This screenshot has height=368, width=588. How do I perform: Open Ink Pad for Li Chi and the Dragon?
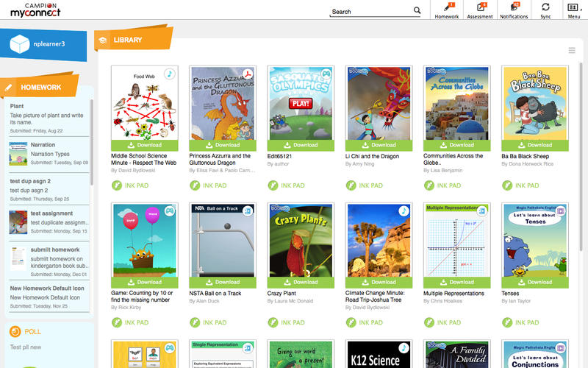pos(365,185)
